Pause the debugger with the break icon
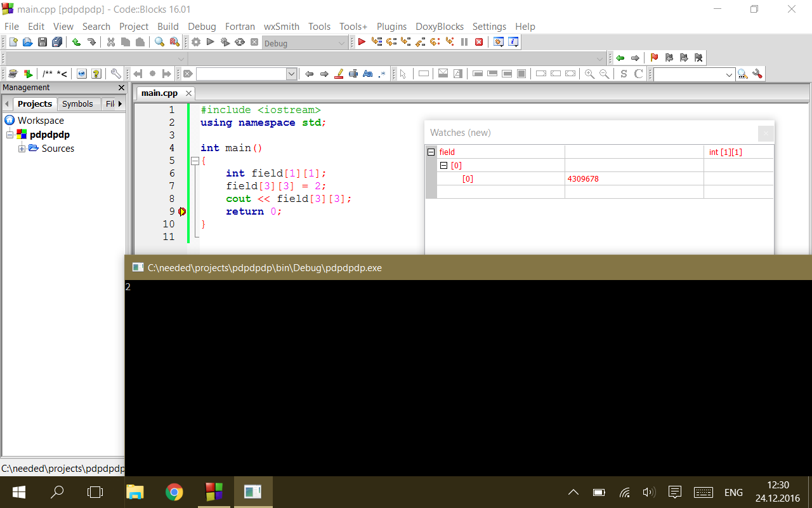Viewport: 812px width, 508px height. (464, 43)
